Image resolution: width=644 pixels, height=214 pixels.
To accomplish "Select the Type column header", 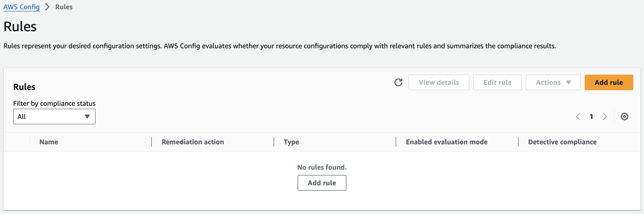I will [291, 142].
